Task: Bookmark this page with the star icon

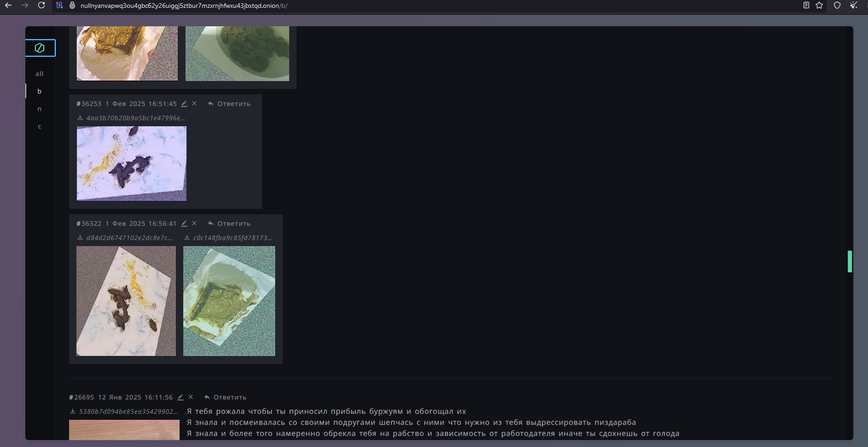Action: pos(819,6)
